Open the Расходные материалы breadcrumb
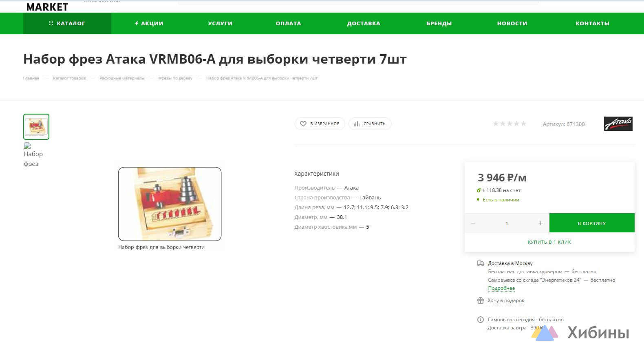The image size is (644, 351). (x=122, y=78)
